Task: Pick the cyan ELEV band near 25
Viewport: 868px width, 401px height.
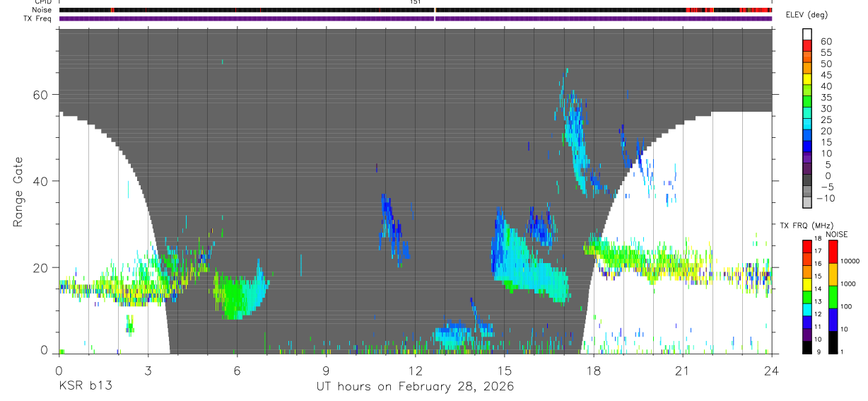Action: pos(807,123)
